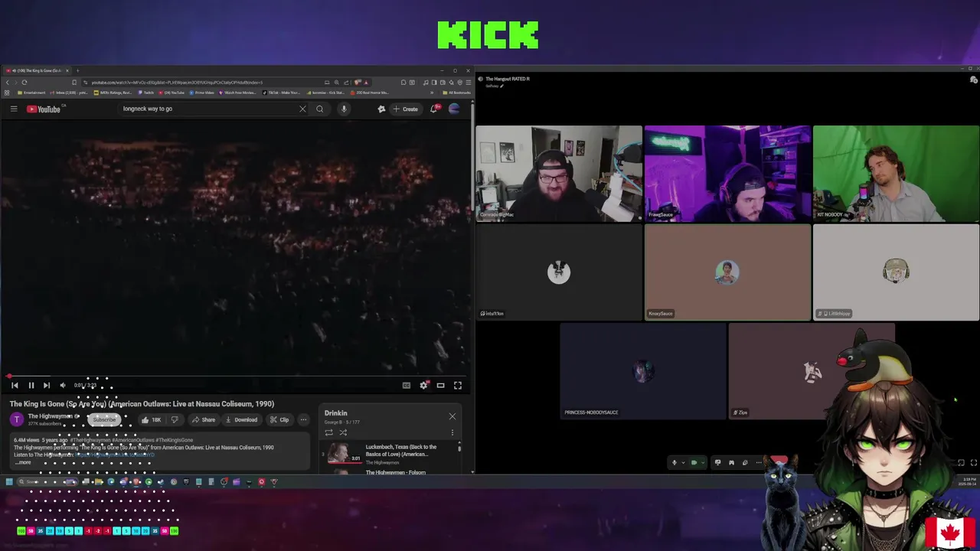Click the Clip button

tap(279, 419)
